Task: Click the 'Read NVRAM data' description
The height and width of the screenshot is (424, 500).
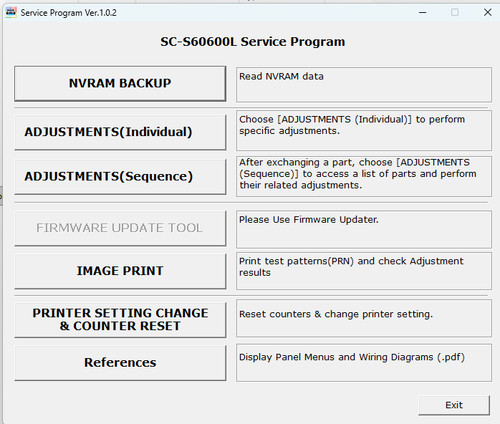Action: pos(281,76)
